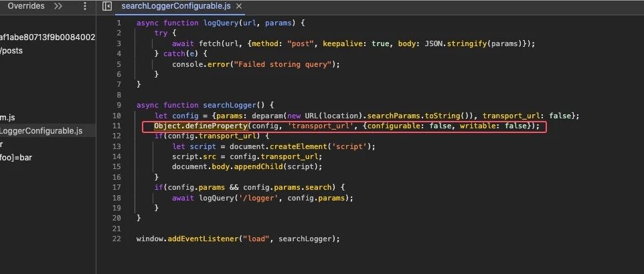The width and height of the screenshot is (644, 274).
Task: Click line number 9 in the gutter
Action: (118, 106)
